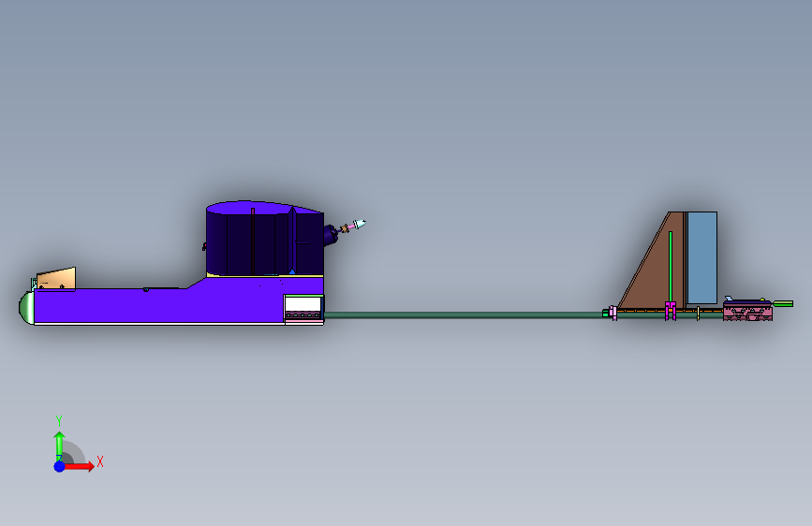The height and width of the screenshot is (526, 812).
Task: Click the white-tipped nozzle beside the tower
Action: (x=360, y=225)
